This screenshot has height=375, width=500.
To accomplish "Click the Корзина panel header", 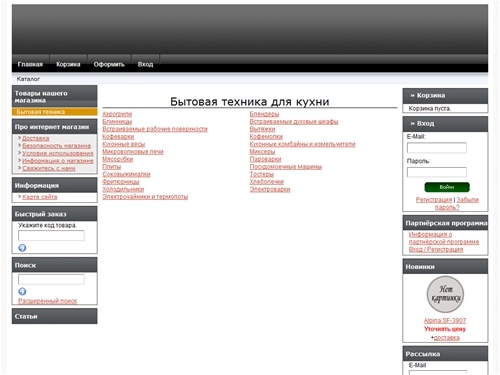I will [445, 96].
